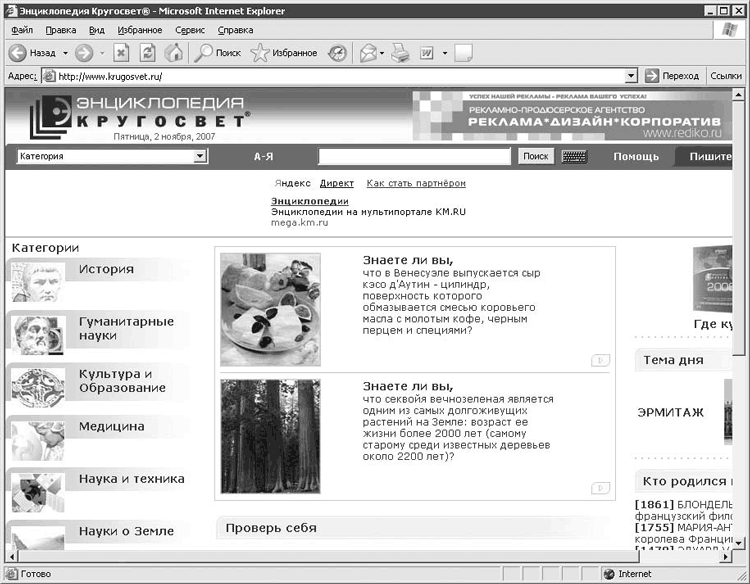Open the История category
Screen dimensions: 750x584
click(106, 269)
